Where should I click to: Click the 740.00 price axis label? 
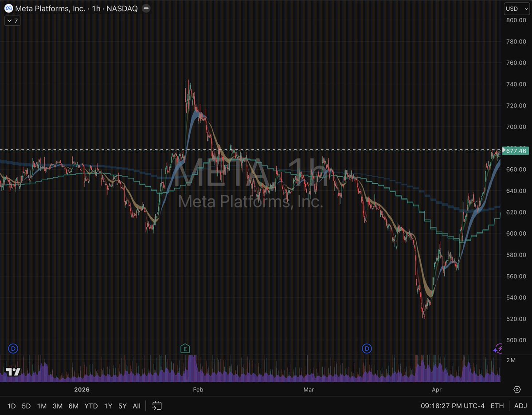point(516,84)
